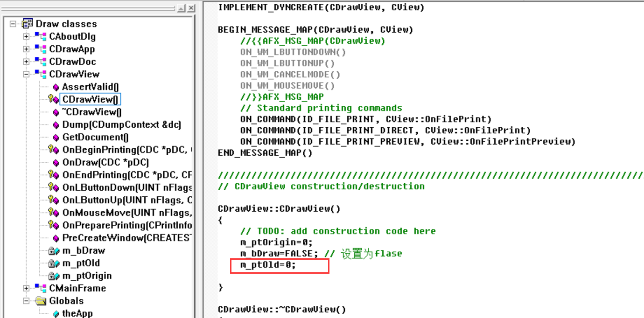Click the m_bDraw=FALSE; code statement
Viewport: 644px width, 318px height.
[279, 254]
